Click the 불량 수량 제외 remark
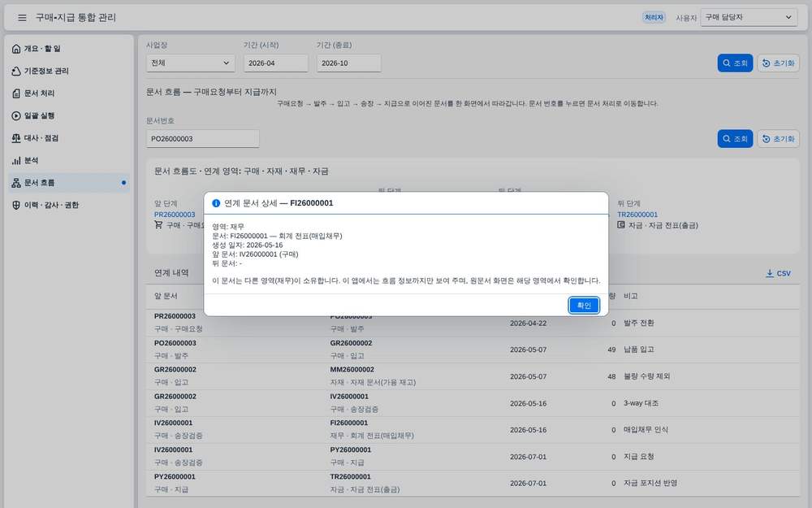 pos(646,376)
